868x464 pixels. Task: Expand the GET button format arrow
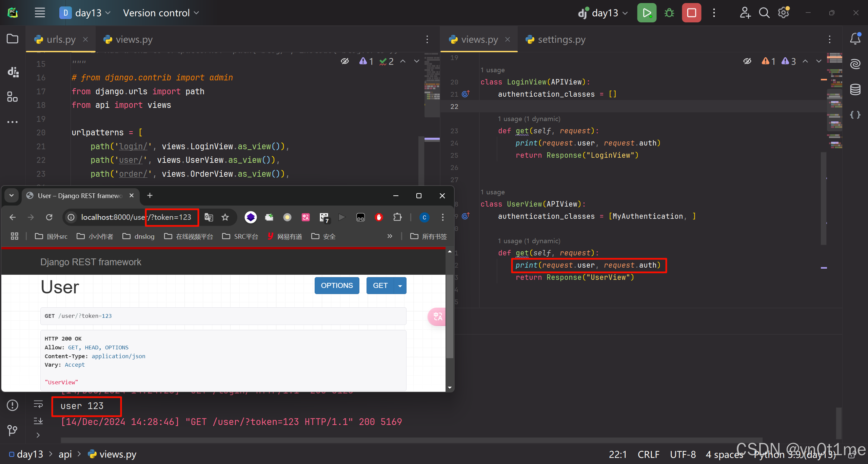coord(400,286)
